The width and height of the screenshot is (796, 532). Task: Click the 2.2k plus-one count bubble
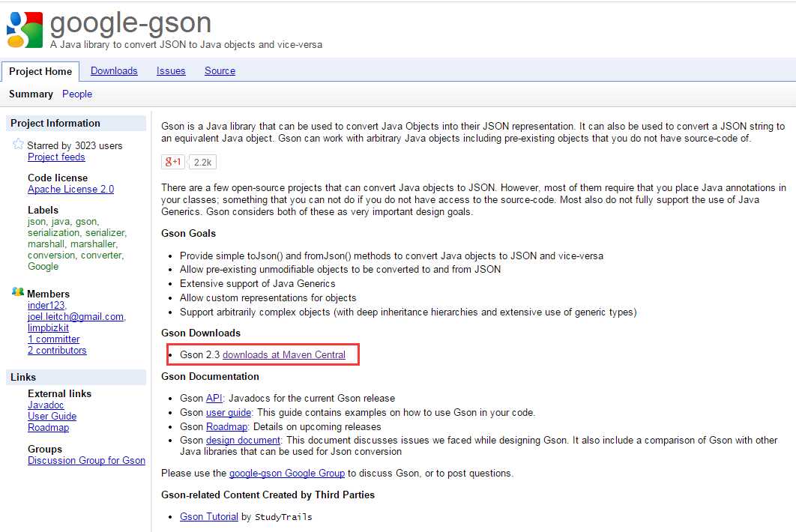(x=202, y=162)
